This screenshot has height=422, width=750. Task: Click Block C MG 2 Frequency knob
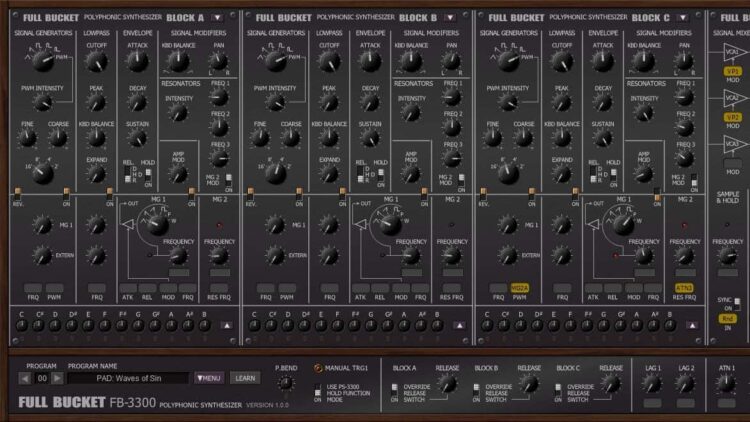point(684,256)
